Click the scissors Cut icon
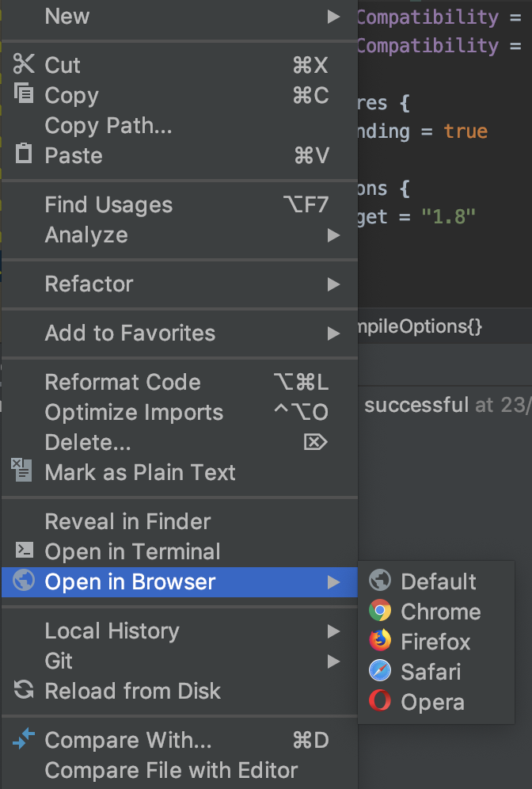 24,64
